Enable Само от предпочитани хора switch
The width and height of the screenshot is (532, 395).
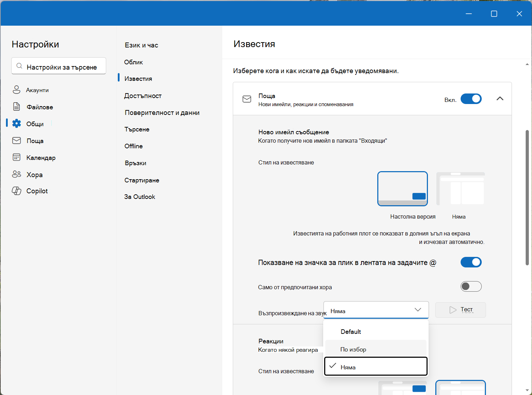click(x=471, y=286)
